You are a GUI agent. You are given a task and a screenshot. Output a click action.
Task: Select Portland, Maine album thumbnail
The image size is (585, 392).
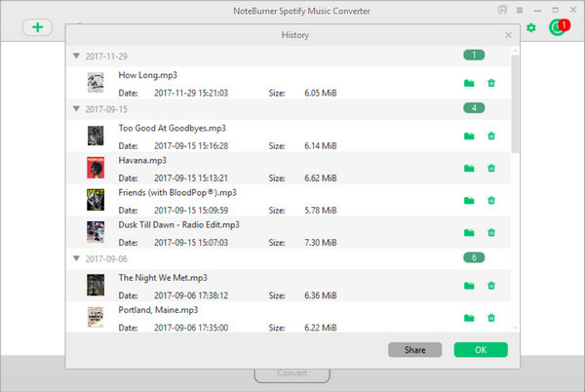(x=96, y=317)
